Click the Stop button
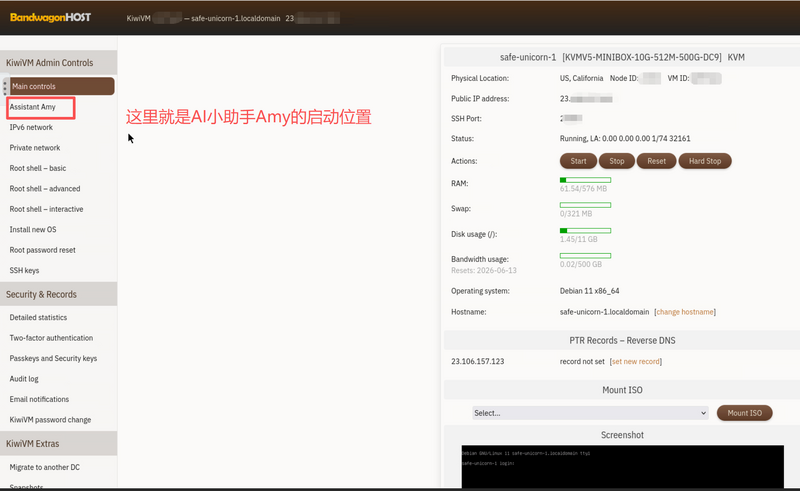This screenshot has width=800, height=491. point(616,161)
